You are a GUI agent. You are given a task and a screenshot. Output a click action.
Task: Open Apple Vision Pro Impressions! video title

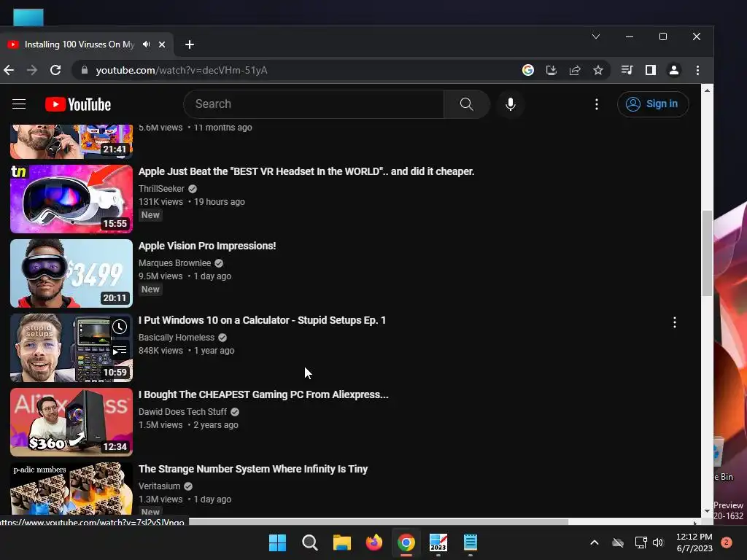tap(207, 246)
